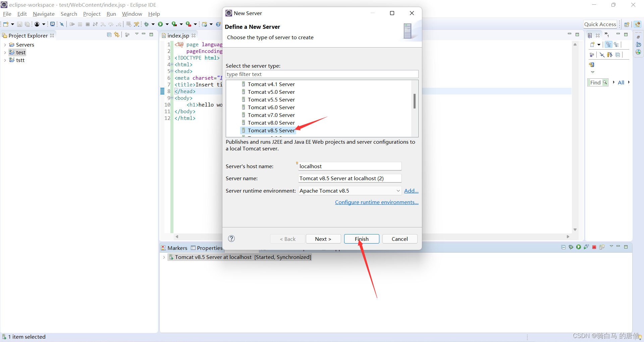Viewport: 644px width, 342px height.
Task: Toggle Categorized view in Task List
Action: tap(608, 45)
